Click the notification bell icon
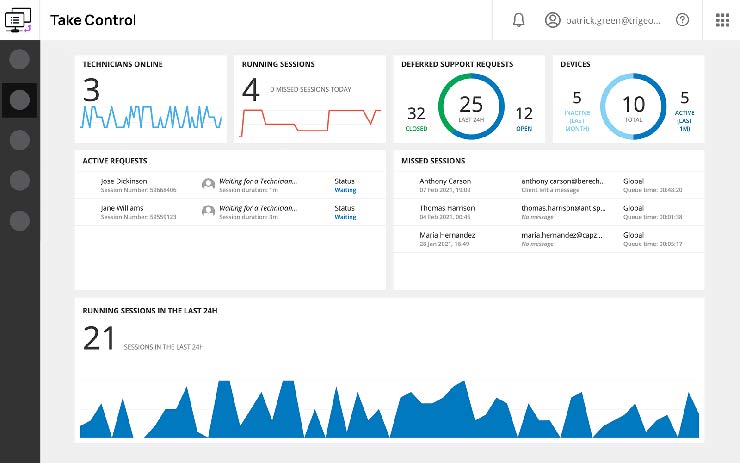This screenshot has height=463, width=740. click(518, 20)
